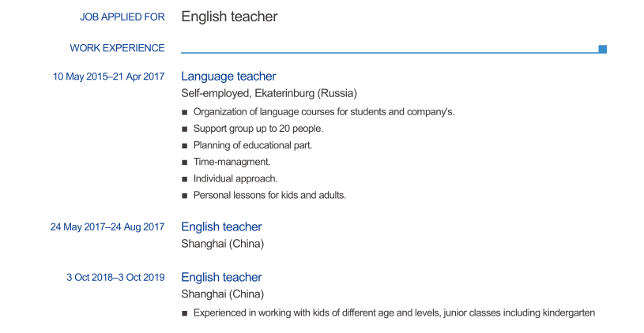
Task: Click Shanghai (China) under the 2018 job
Action: [222, 294]
